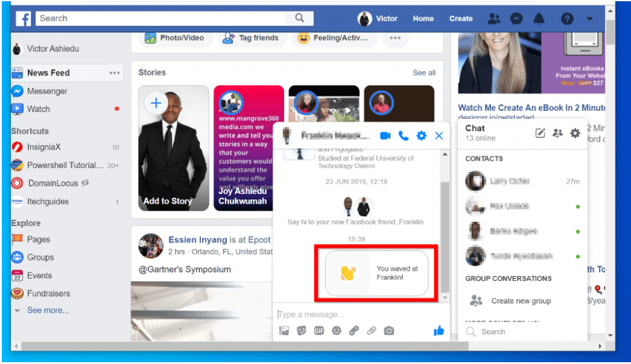Click the Facebook logo icon

tap(23, 18)
